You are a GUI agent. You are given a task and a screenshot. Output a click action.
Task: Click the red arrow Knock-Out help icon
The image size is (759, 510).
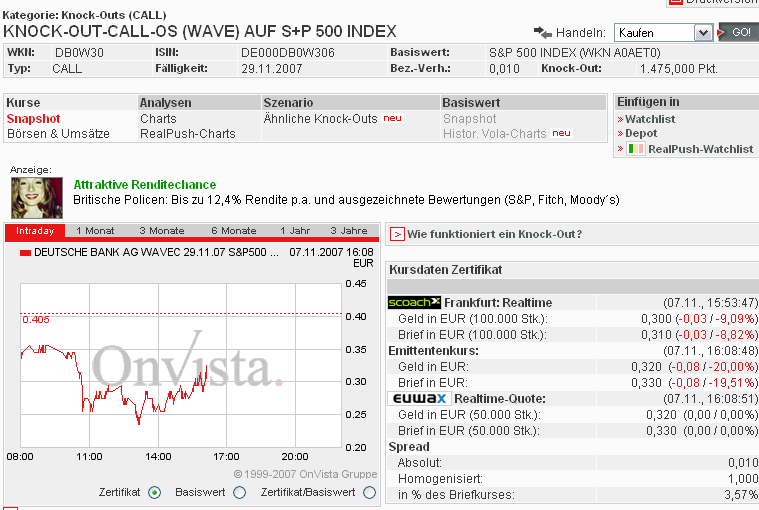(x=397, y=234)
